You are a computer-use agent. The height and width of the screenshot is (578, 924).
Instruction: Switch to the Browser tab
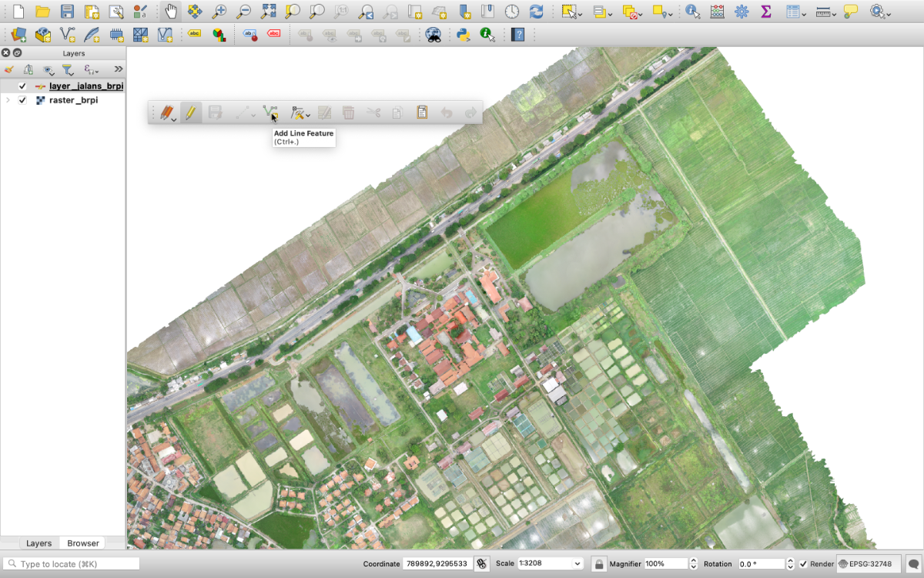tap(83, 543)
